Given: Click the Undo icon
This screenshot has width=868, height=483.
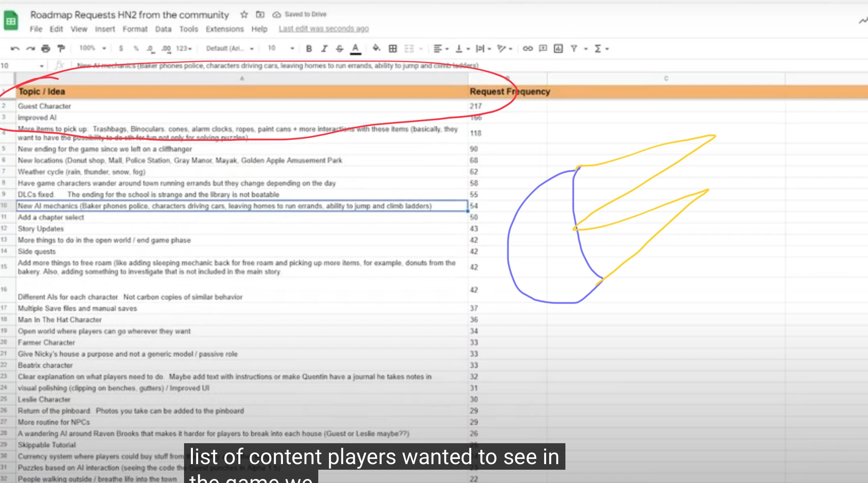Looking at the screenshot, I should tap(15, 49).
